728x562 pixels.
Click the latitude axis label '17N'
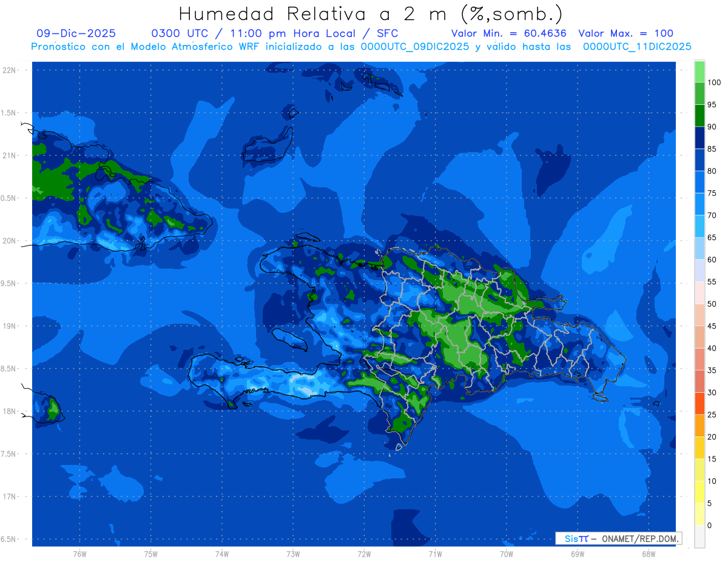tap(9, 497)
